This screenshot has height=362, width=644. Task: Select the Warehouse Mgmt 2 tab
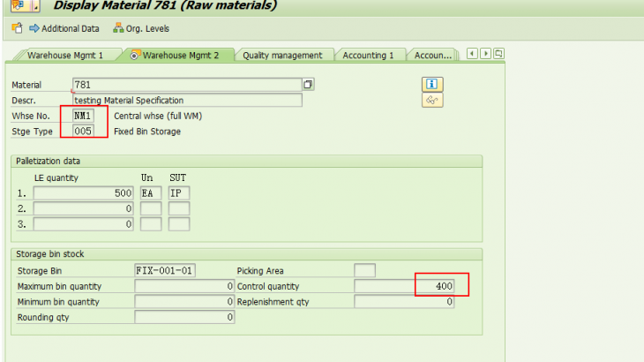point(179,55)
